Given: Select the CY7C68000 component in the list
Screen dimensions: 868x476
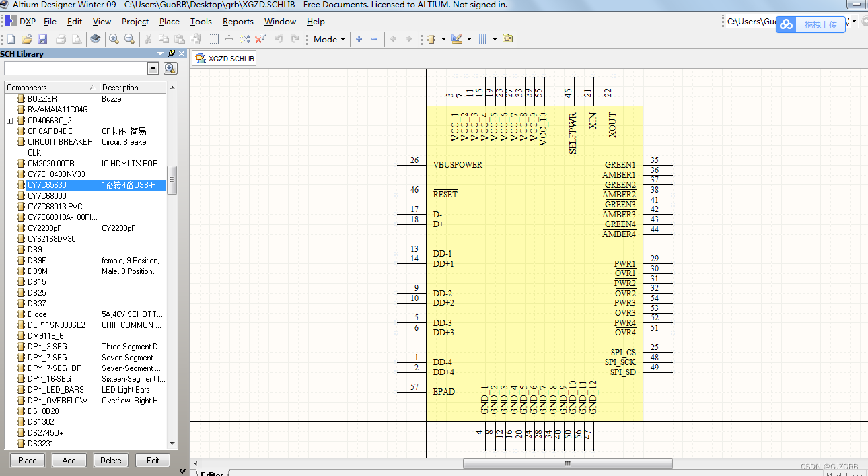Looking at the screenshot, I should pyautogui.click(x=47, y=195).
